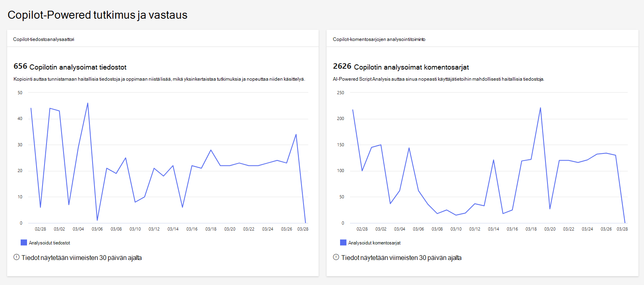
Task: Click 03/10 date label on scripts chart
Action: (456, 229)
